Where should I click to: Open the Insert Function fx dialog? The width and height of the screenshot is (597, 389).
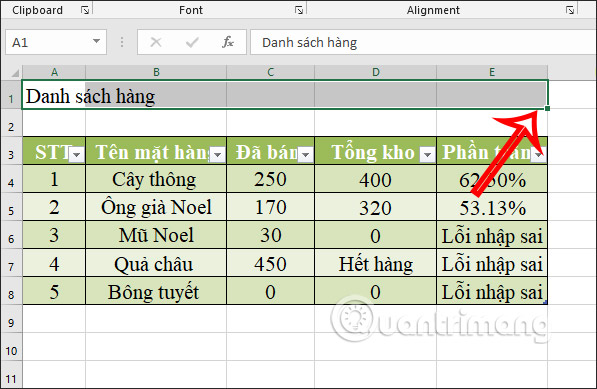click(228, 42)
